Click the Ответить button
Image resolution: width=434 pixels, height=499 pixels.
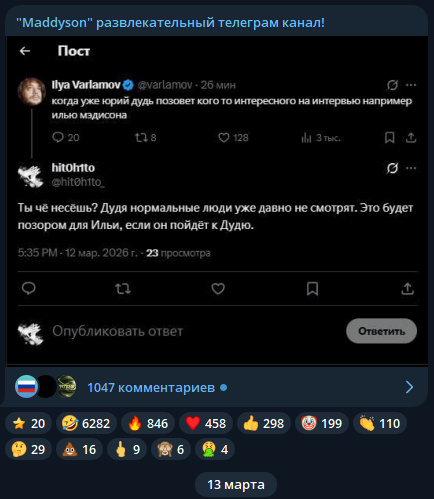[x=381, y=331]
